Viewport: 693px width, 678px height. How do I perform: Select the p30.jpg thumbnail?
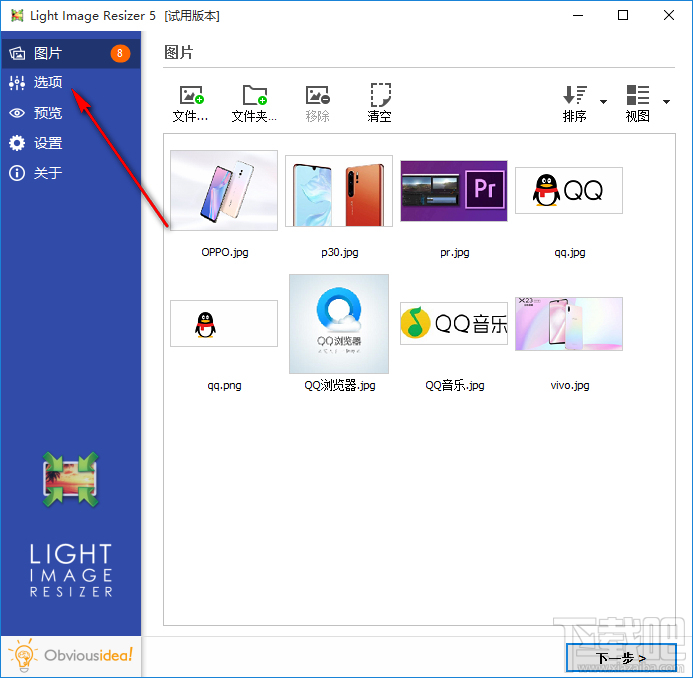(x=339, y=190)
